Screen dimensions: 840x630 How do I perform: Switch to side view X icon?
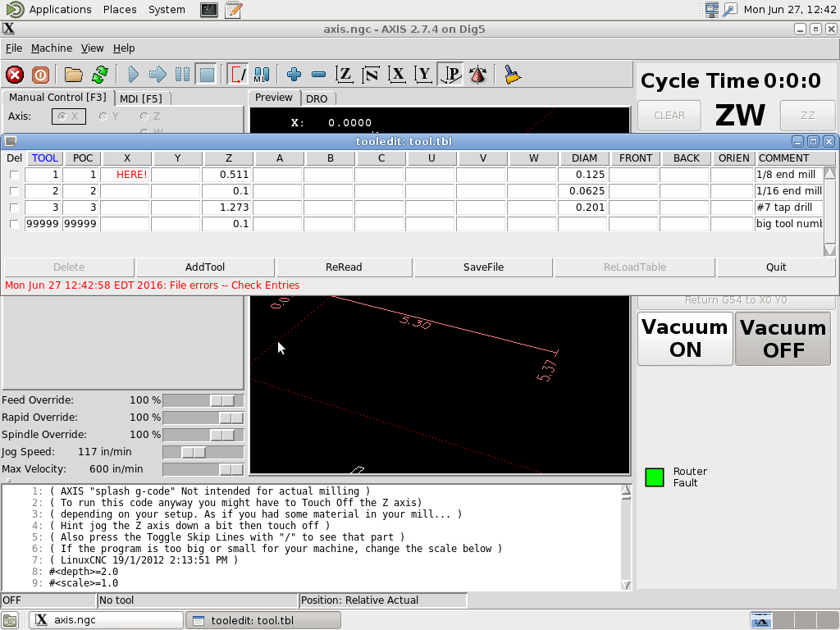pyautogui.click(x=397, y=75)
